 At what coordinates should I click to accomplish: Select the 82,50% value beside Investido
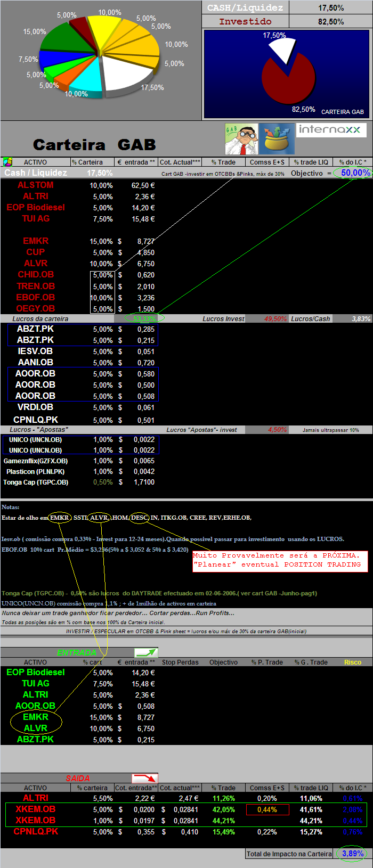(331, 22)
